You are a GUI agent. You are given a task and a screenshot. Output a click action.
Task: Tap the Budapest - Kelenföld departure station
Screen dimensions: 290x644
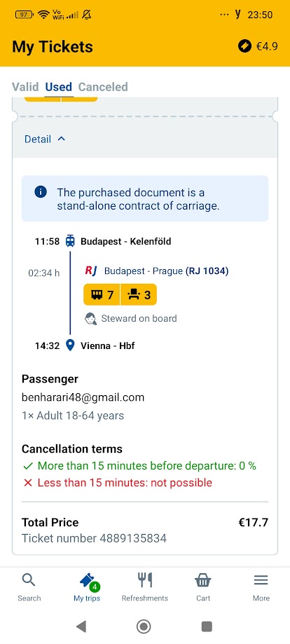tap(125, 242)
